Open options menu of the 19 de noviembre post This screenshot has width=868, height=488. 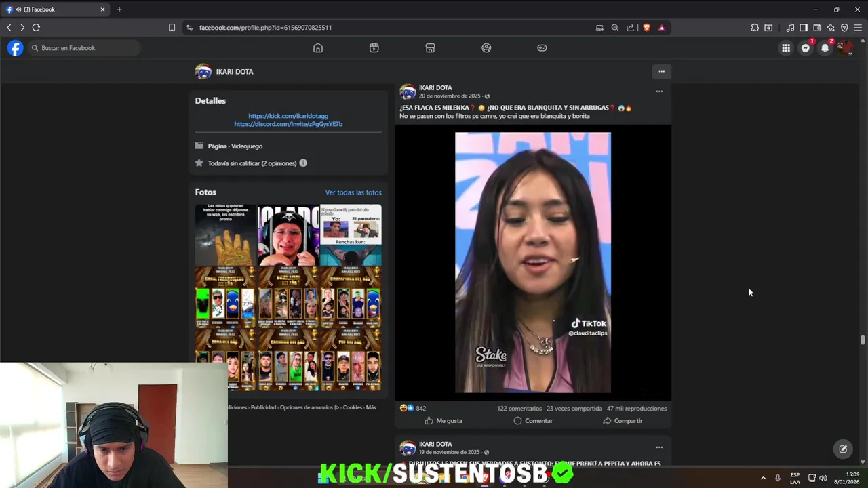658,447
